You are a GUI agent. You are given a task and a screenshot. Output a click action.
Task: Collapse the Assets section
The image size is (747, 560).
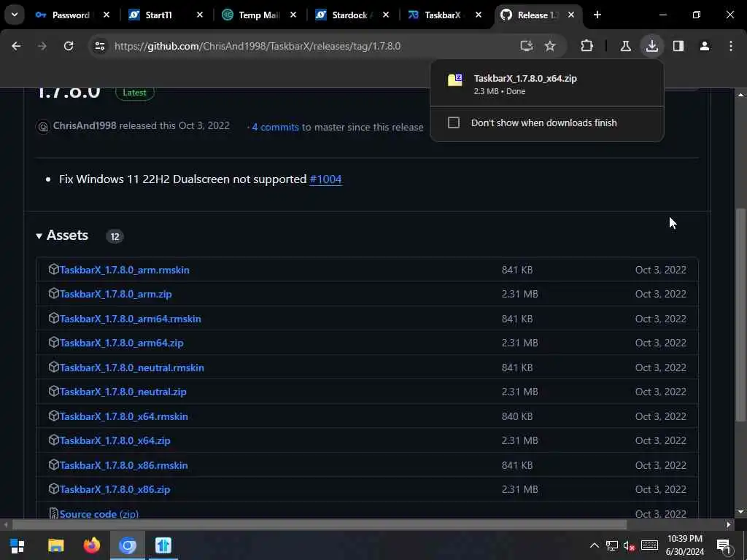(x=39, y=236)
